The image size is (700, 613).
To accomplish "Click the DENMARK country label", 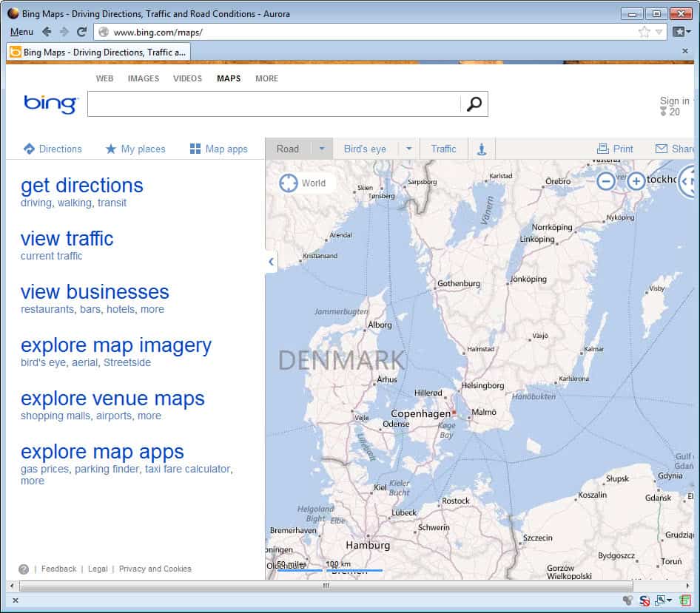I will 342,361.
